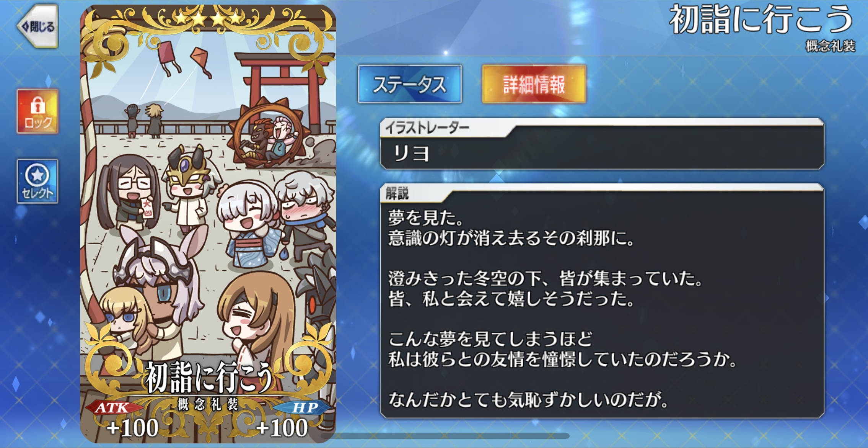
Task: Toggle the セレクト star select button
Action: (37, 181)
